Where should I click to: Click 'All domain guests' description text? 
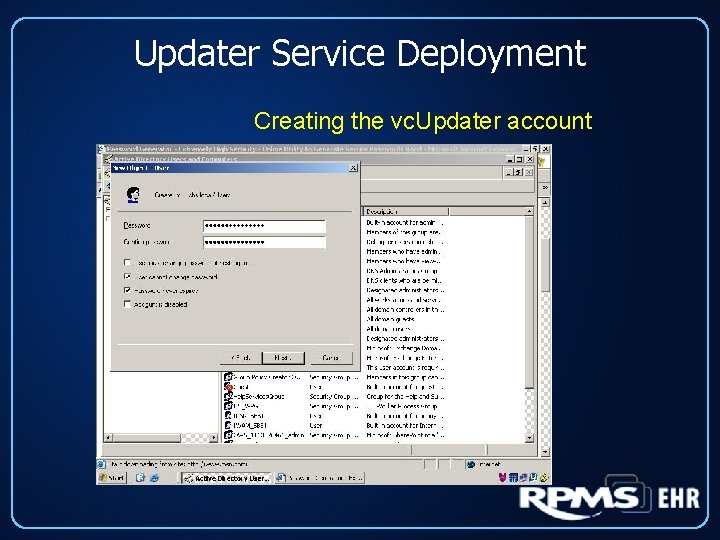pos(391,319)
